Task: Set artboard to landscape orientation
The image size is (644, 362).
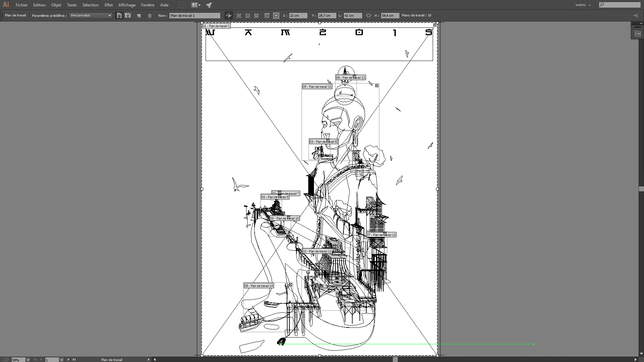Action: click(128, 15)
